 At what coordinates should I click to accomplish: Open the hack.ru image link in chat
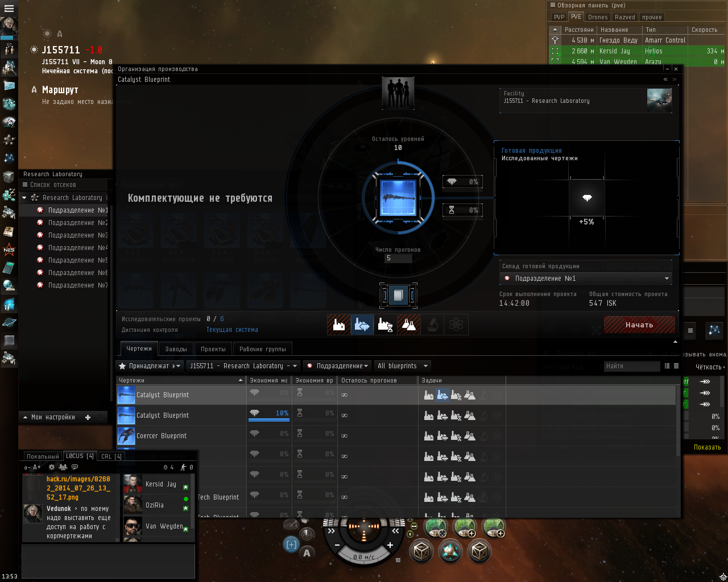tap(78, 488)
